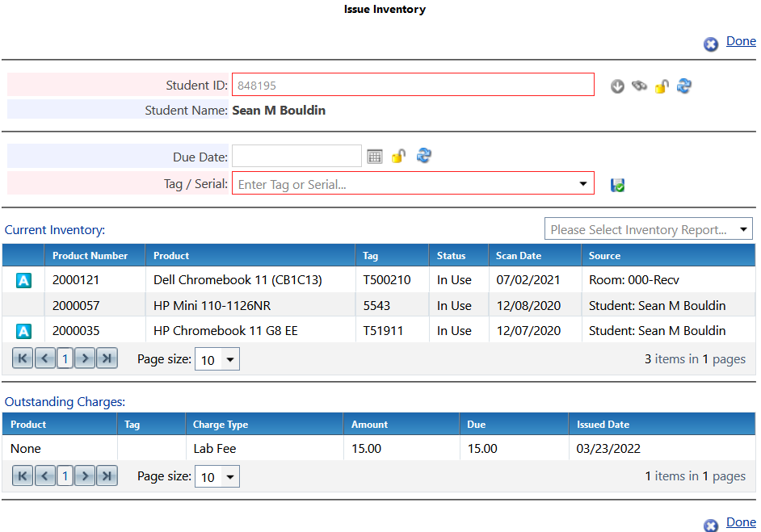Click Dell Chromebook 11 (CB1C13) cell
Screen dimensions: 761x532
pos(238,280)
